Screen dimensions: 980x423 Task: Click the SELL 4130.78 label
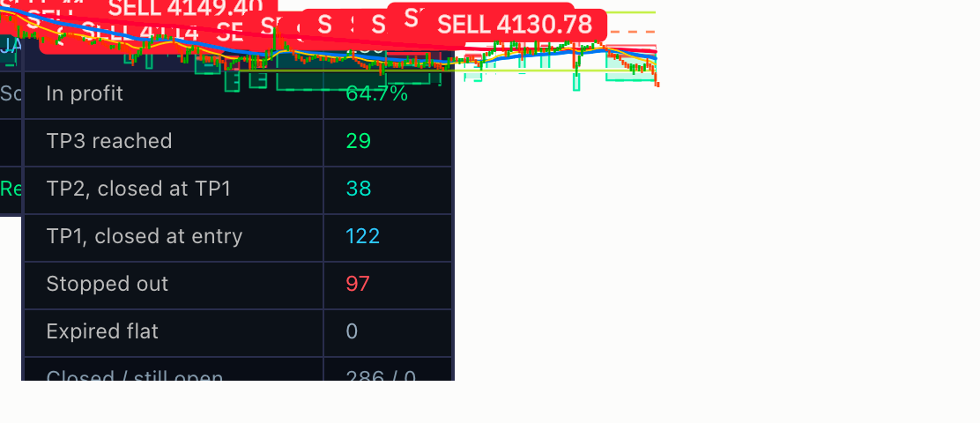click(x=515, y=25)
